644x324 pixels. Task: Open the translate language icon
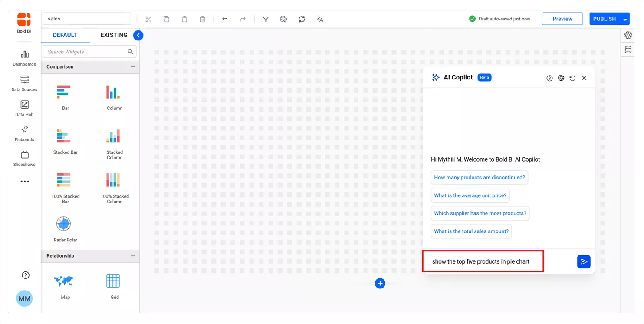pyautogui.click(x=320, y=19)
